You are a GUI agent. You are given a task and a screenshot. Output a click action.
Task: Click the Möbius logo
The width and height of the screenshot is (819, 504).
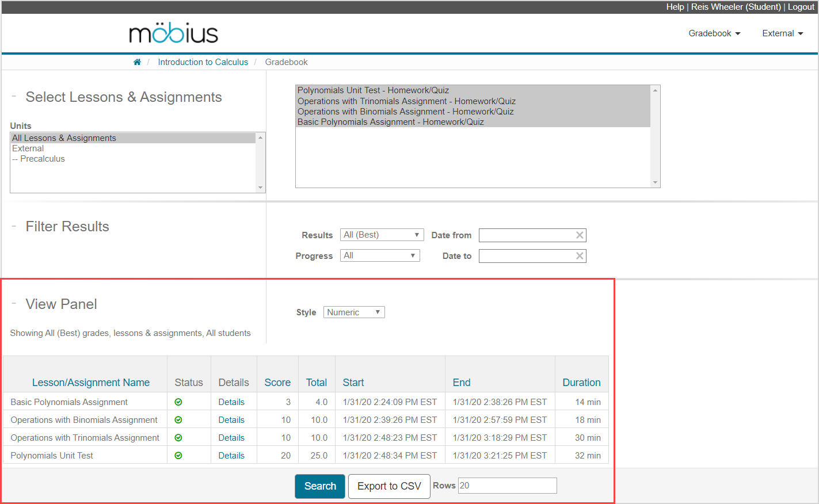tap(173, 34)
